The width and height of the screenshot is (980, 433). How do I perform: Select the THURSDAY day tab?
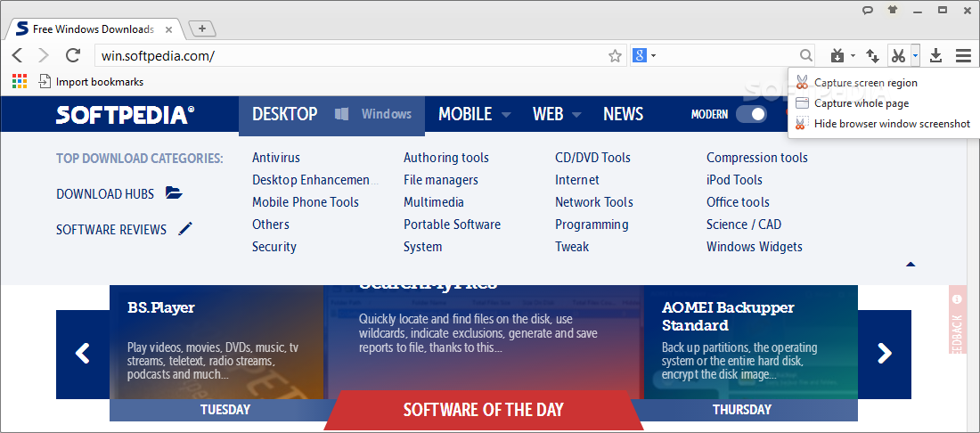point(742,410)
